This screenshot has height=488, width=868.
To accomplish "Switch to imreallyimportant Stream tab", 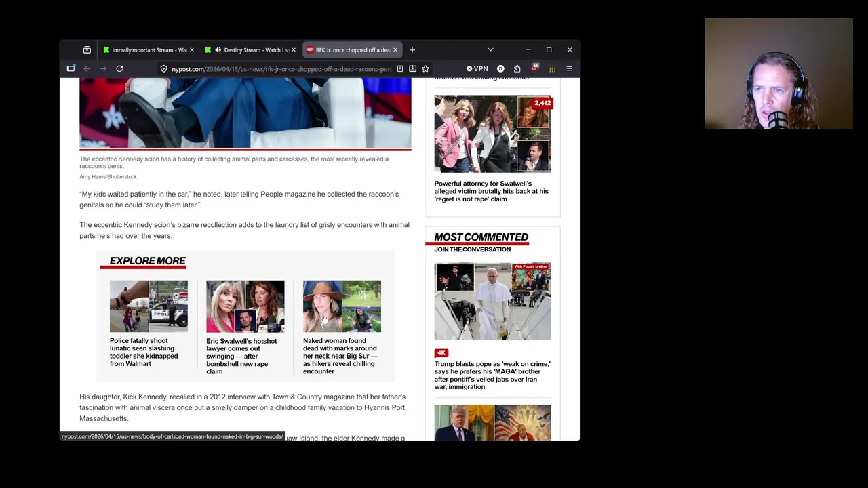I will [148, 49].
